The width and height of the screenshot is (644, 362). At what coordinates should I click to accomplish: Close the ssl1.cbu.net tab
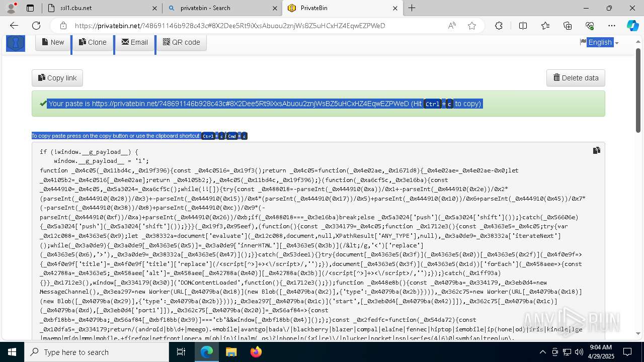point(154,8)
